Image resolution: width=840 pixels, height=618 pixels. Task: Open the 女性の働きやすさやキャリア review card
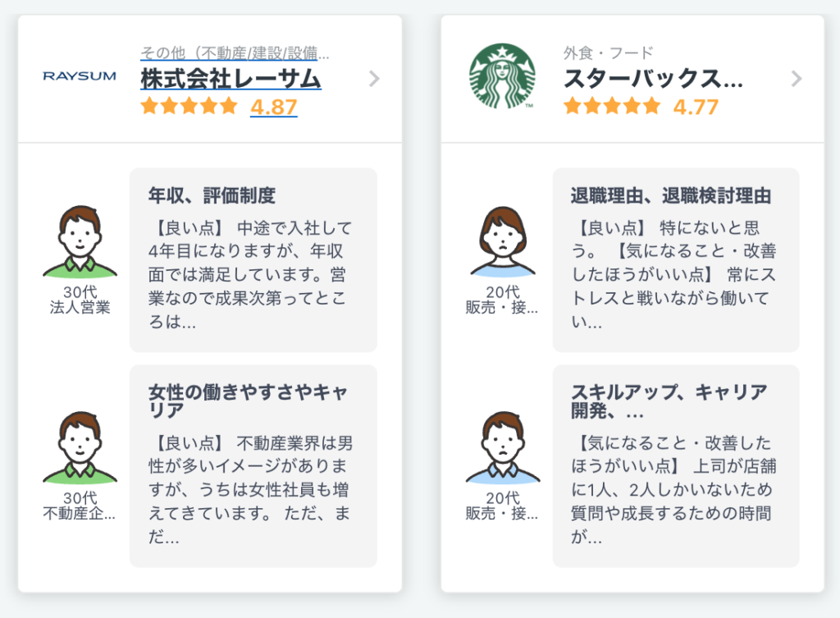click(253, 466)
